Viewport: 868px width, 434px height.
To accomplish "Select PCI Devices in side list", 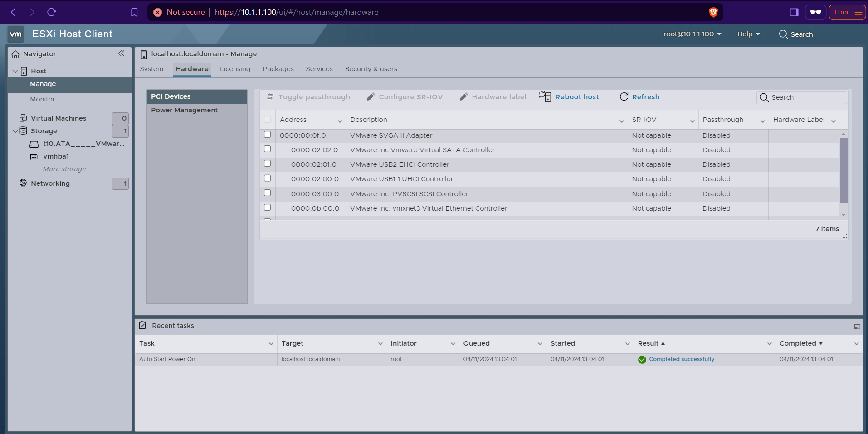I will [197, 96].
